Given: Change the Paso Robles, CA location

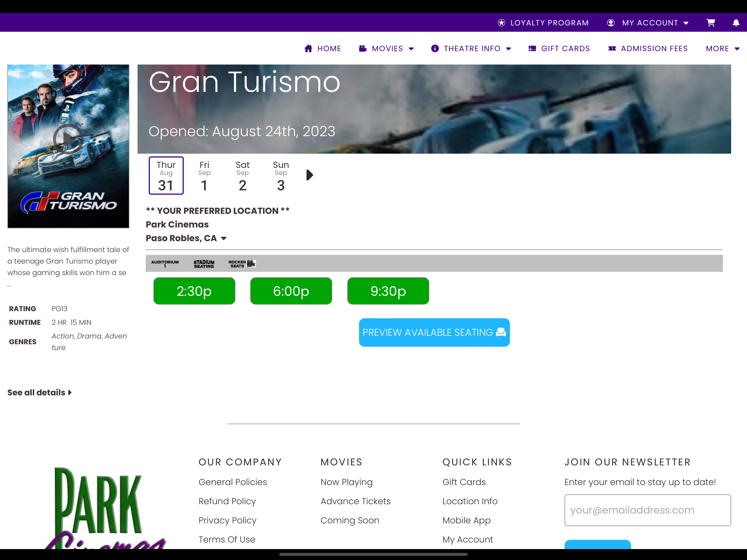Looking at the screenshot, I should (186, 238).
